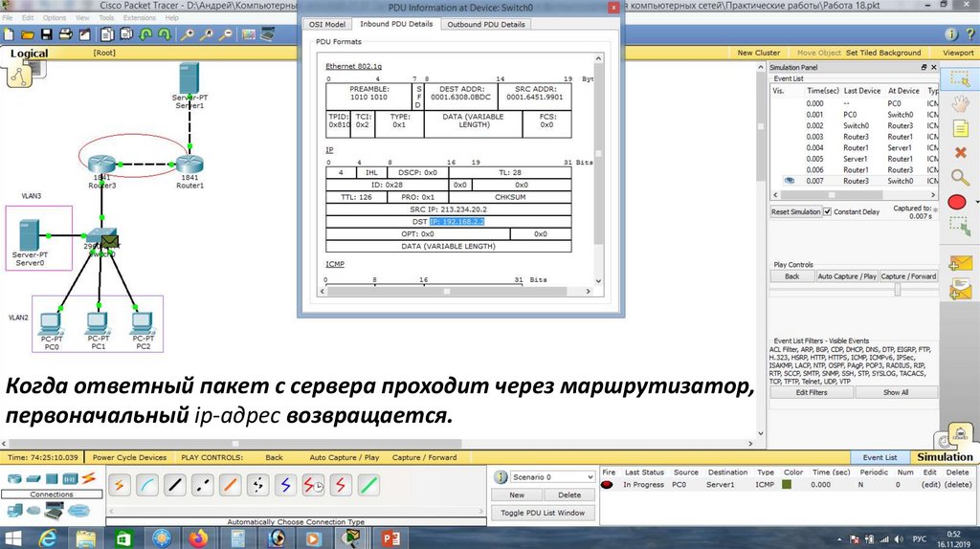
Task: Select the Move Layout hand tool
Action: point(960,103)
